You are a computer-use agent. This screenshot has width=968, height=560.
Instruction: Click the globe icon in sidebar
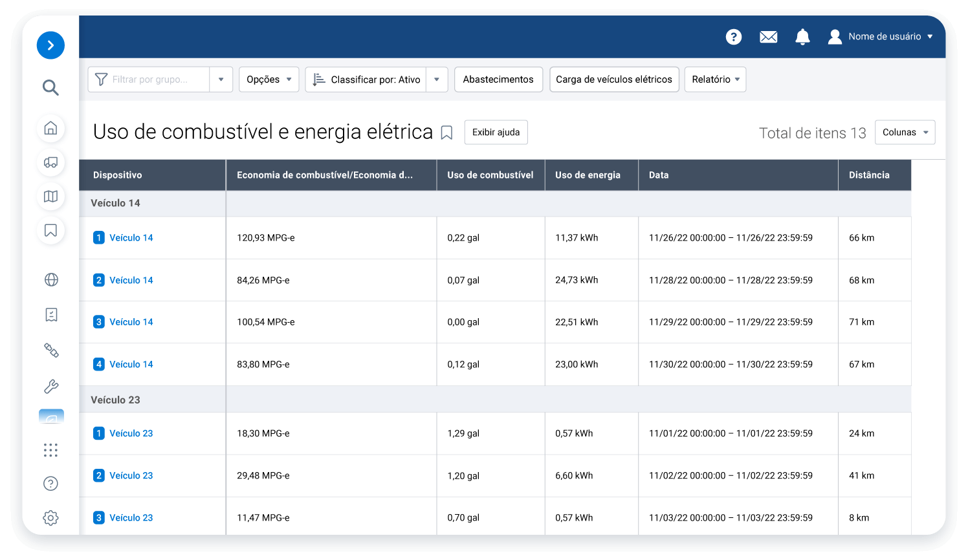pyautogui.click(x=51, y=279)
